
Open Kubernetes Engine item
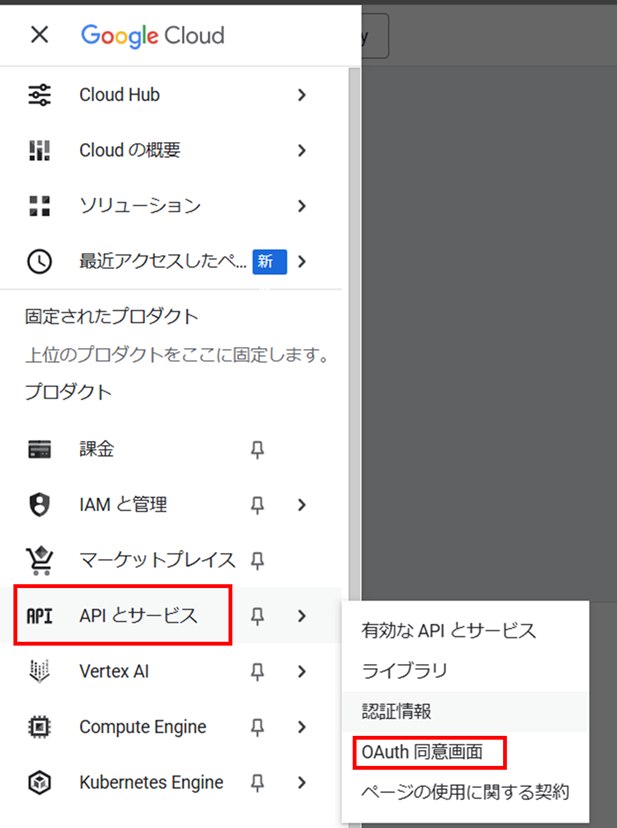pos(151,783)
